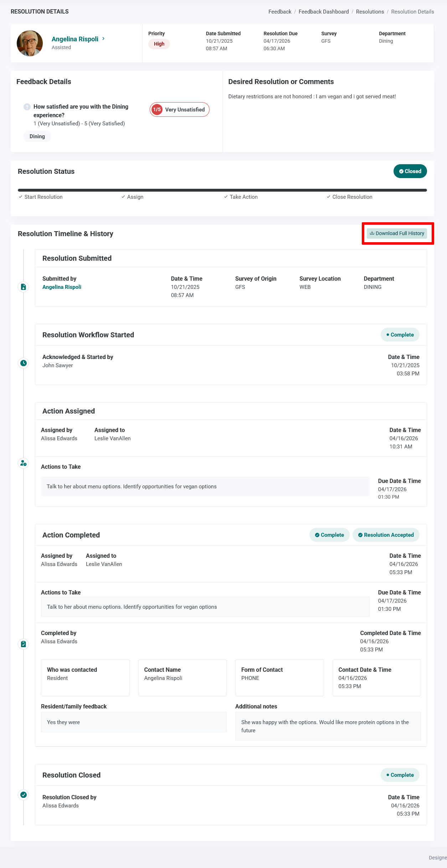Image resolution: width=447 pixels, height=868 pixels.
Task: Open the Feedback breadcrumb link
Action: click(x=280, y=12)
